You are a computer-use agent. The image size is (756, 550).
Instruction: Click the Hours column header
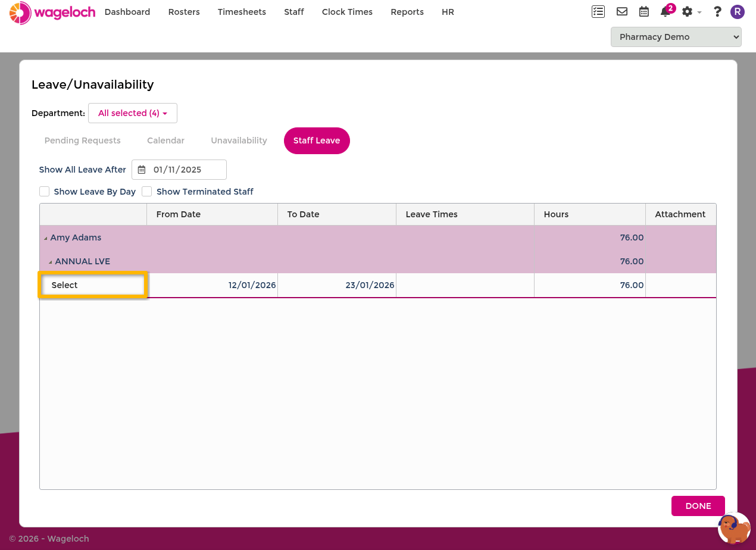pyautogui.click(x=590, y=214)
